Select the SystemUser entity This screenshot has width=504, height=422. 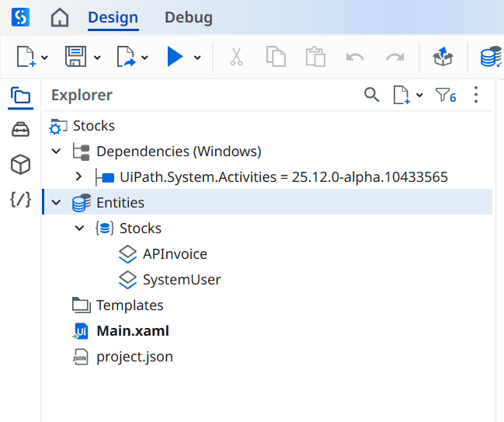[x=182, y=280]
